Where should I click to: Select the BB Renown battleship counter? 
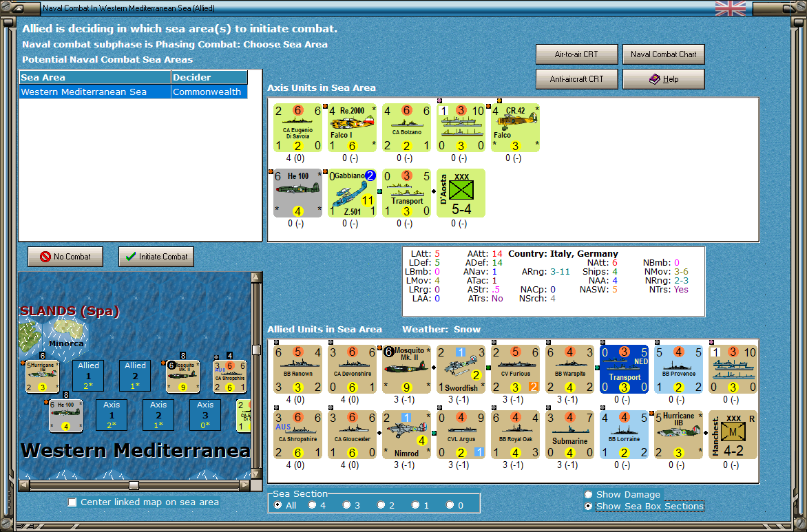click(297, 370)
